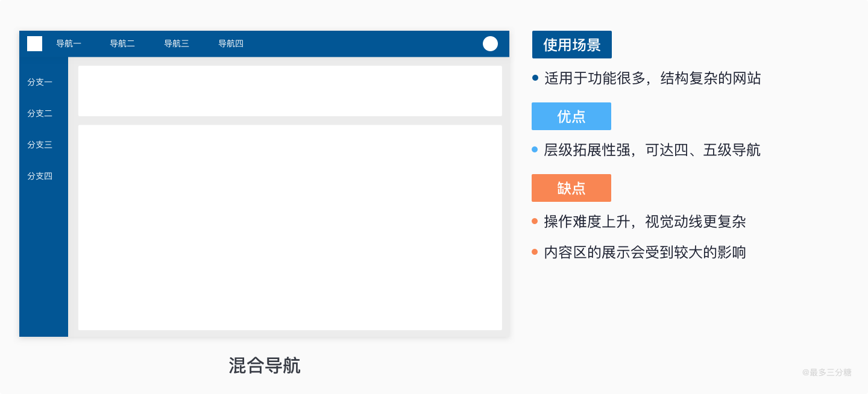Go to 导航四 in the top navigation

tap(231, 43)
